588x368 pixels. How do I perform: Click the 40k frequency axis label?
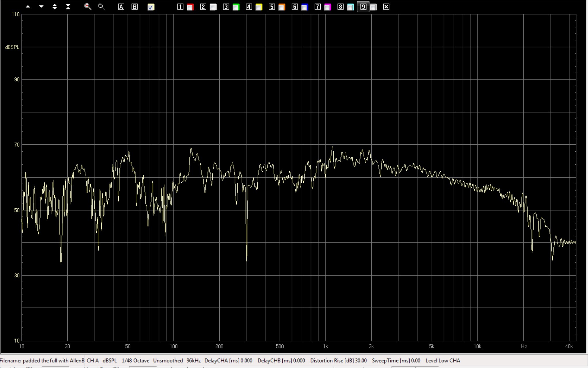(569, 346)
